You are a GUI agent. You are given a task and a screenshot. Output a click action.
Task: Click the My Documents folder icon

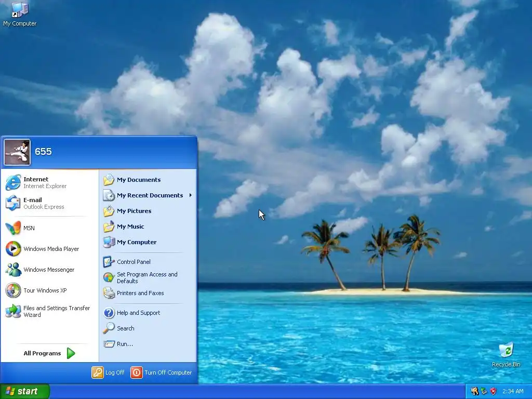[x=109, y=180]
